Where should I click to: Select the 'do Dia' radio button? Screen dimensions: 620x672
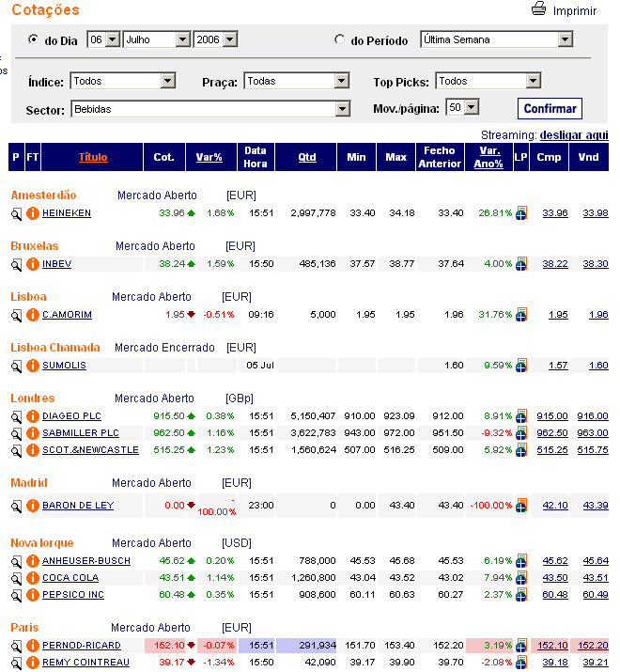34,39
